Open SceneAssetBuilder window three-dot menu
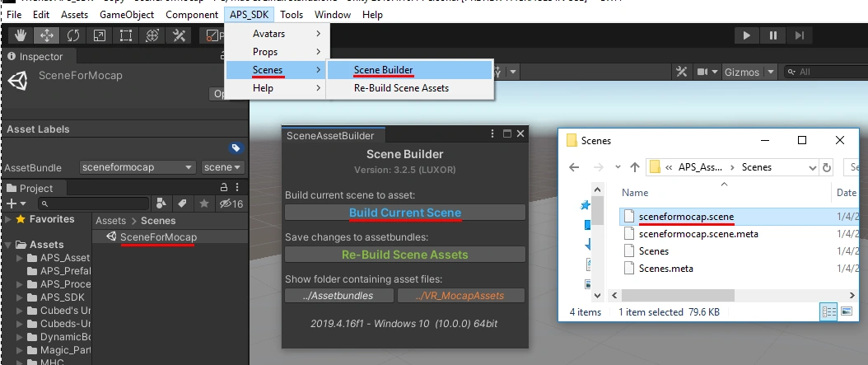 coord(492,134)
